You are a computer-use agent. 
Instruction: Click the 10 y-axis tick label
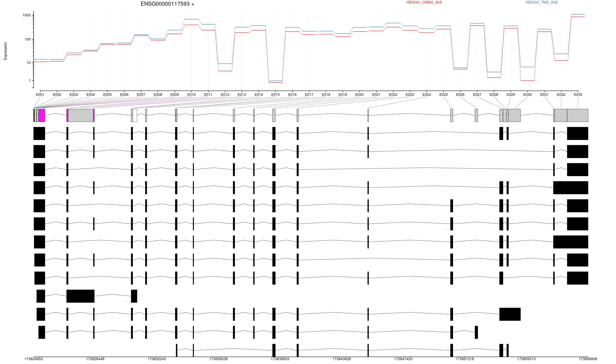[29, 63]
